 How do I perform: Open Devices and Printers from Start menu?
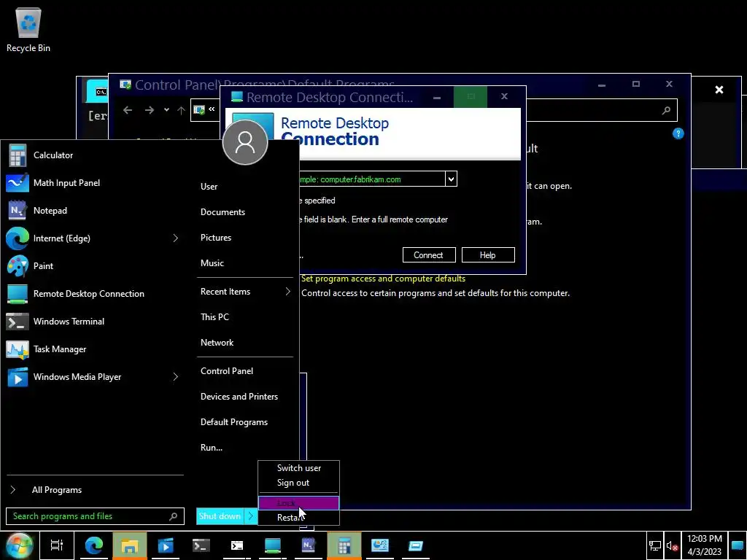coord(245,397)
